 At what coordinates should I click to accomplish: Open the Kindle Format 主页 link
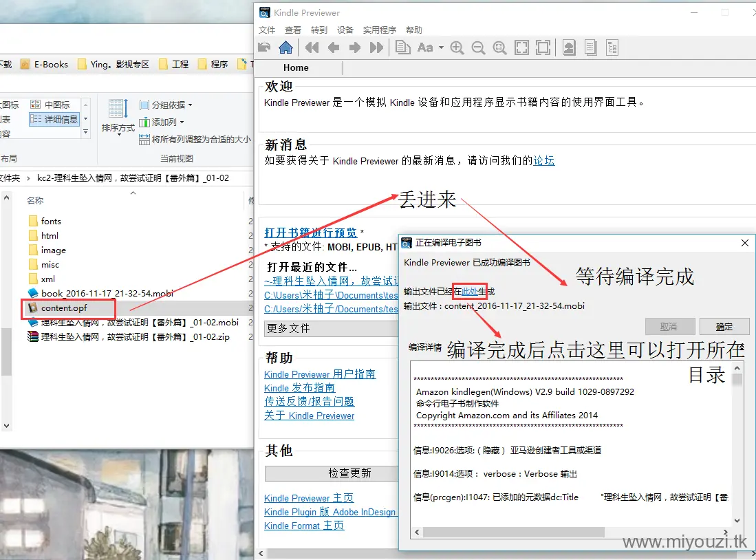coord(304,526)
